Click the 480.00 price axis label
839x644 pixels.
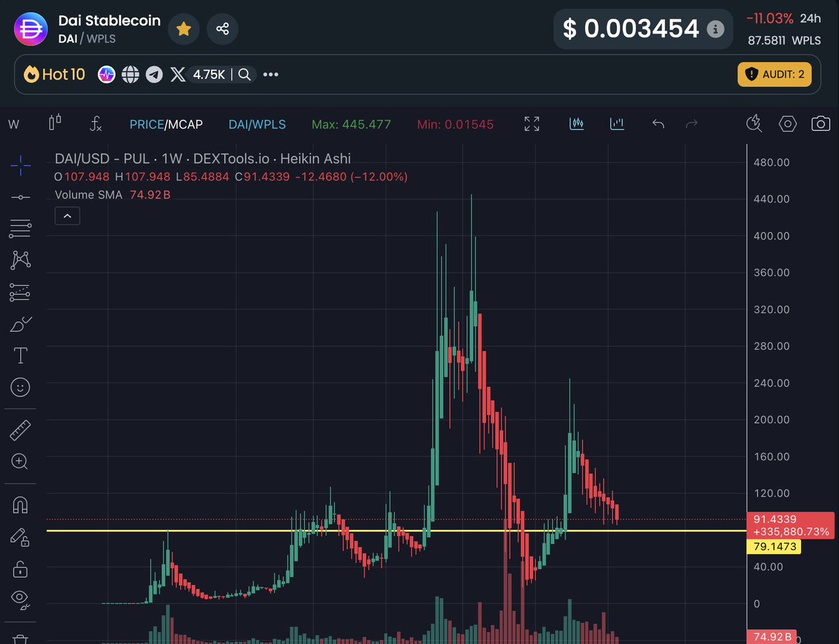(x=773, y=162)
